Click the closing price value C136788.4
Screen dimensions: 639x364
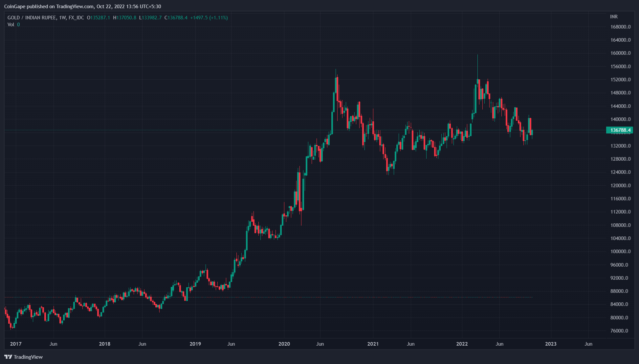pyautogui.click(x=176, y=18)
